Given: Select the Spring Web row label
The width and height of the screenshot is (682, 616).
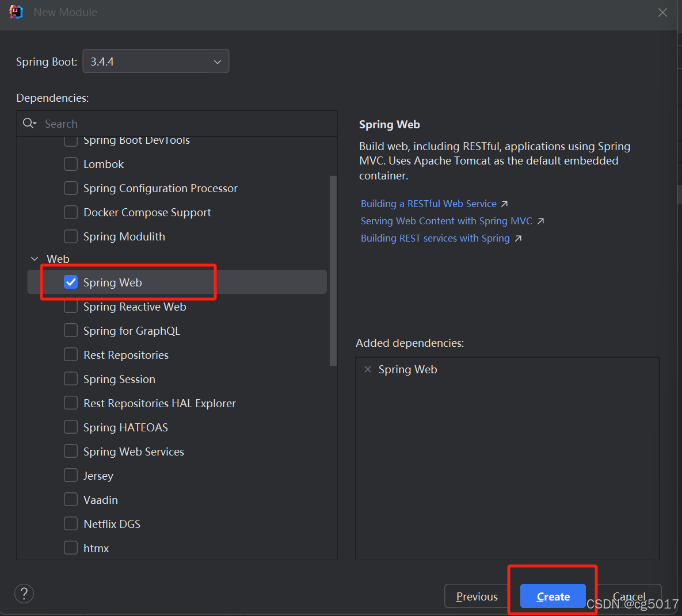Looking at the screenshot, I should click(113, 282).
